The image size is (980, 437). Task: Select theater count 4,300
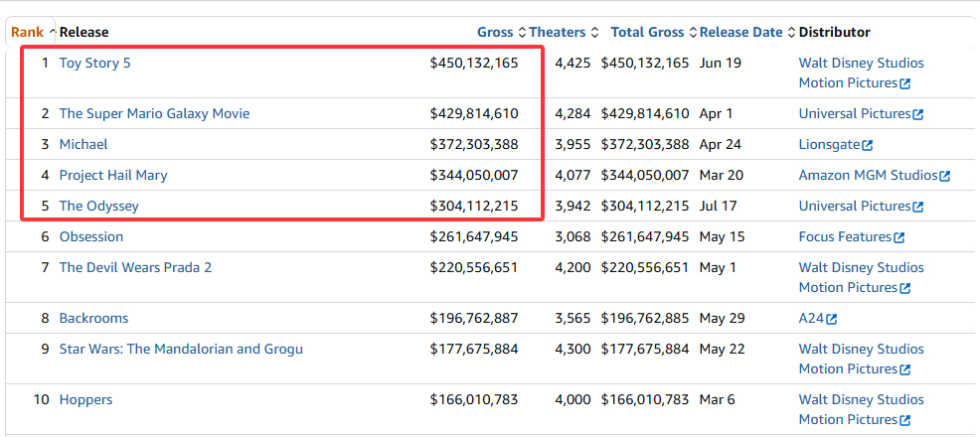(572, 349)
